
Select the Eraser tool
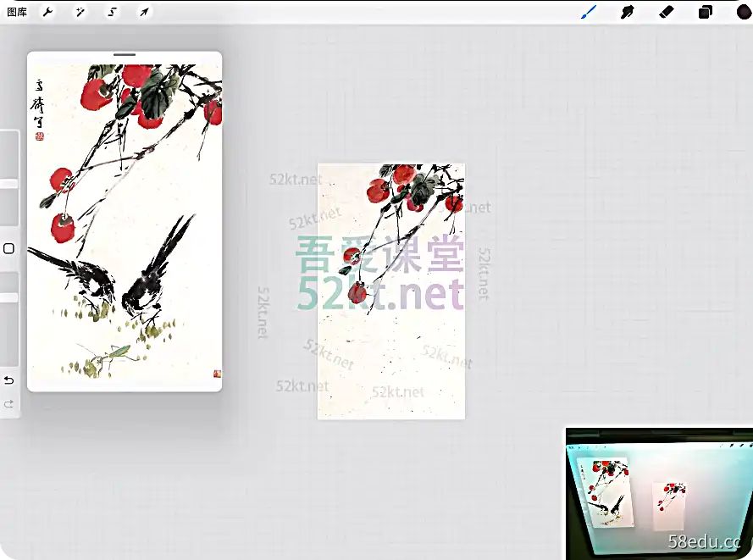666,12
